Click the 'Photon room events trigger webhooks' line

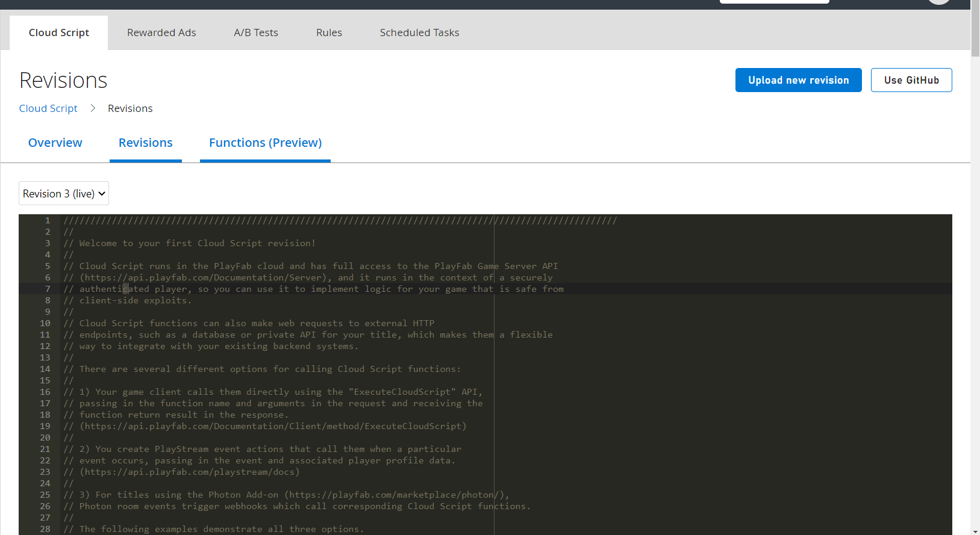(x=297, y=506)
